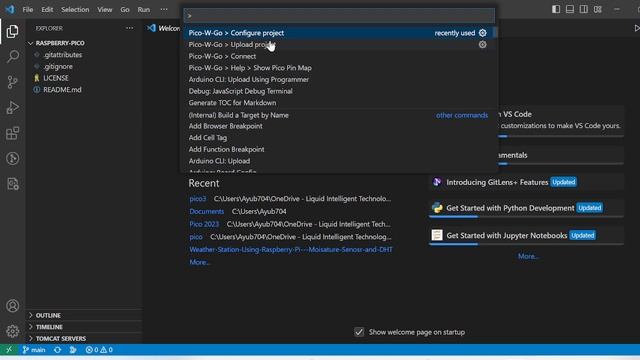The height and width of the screenshot is (360, 640).
Task: Click Jupyter icon beside Get Started Notebooks
Action: pos(437,235)
